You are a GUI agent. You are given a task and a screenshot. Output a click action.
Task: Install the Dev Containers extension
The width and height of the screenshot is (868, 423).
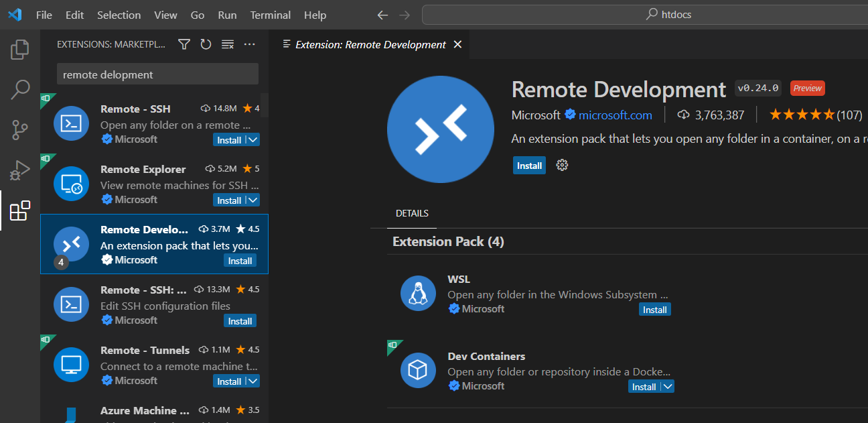pyautogui.click(x=644, y=387)
